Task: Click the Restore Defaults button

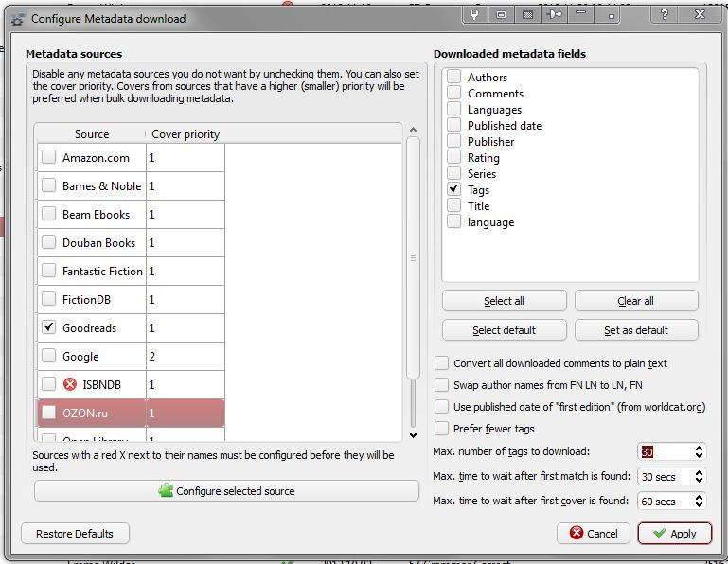Action: [x=75, y=534]
